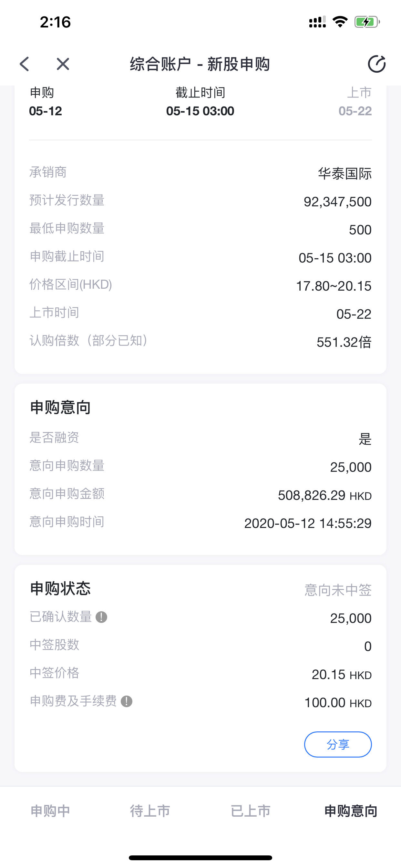This screenshot has height=868, width=401.
Task: Open the 待上市 tab
Action: pyautogui.click(x=150, y=811)
